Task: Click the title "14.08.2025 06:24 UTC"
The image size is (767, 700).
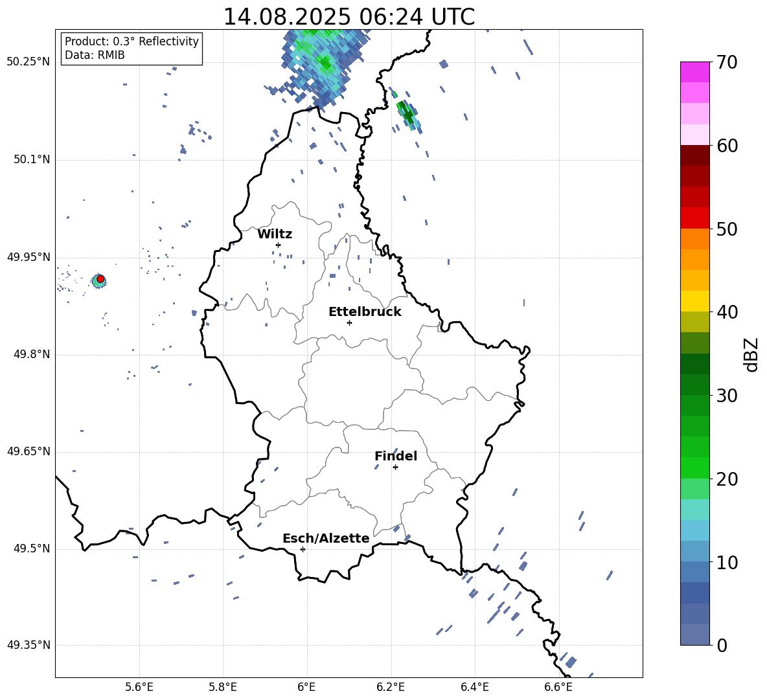Action: pos(349,17)
